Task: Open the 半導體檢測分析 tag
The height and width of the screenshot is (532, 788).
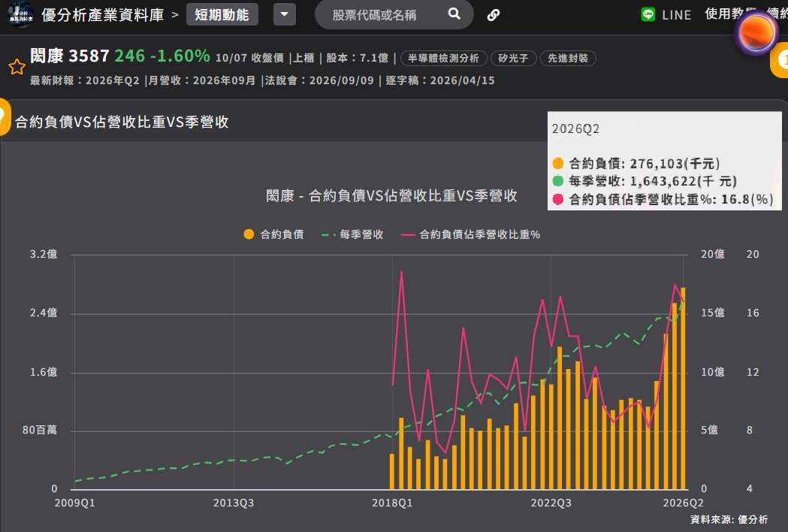Action: point(443,59)
